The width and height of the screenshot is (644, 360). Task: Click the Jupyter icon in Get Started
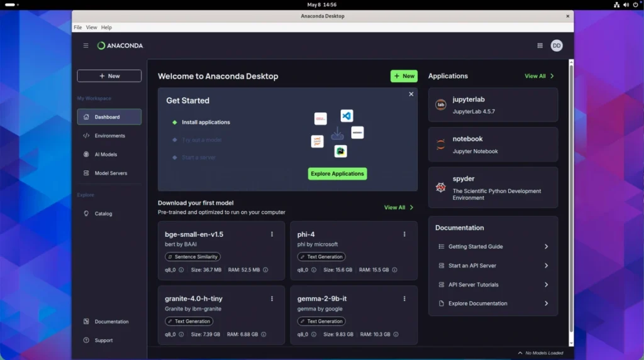click(x=317, y=141)
